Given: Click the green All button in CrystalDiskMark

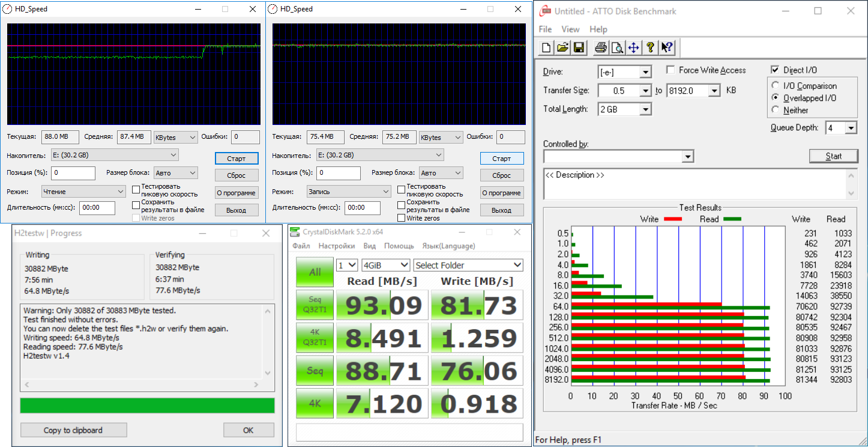Looking at the screenshot, I should (315, 272).
